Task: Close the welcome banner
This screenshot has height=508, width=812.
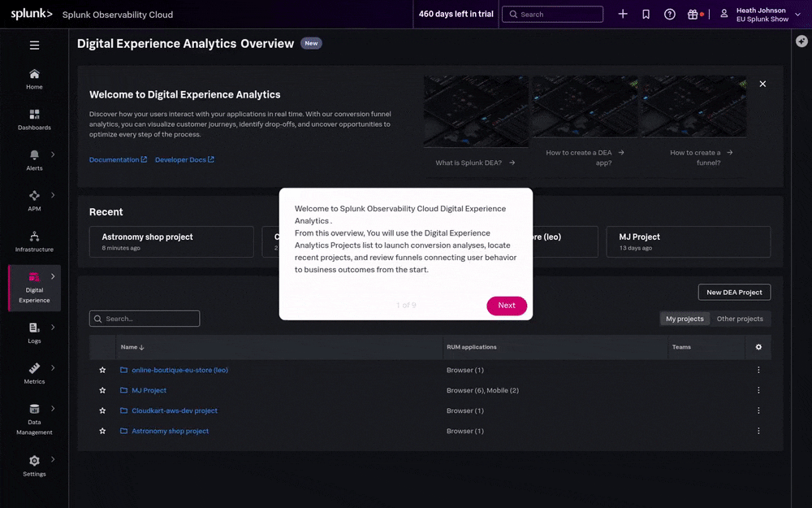Action: (x=762, y=84)
